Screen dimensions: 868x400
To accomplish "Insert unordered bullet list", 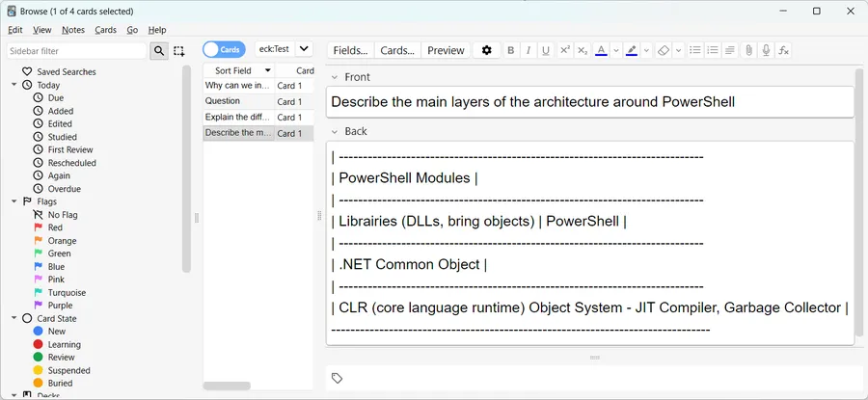I will coord(695,50).
